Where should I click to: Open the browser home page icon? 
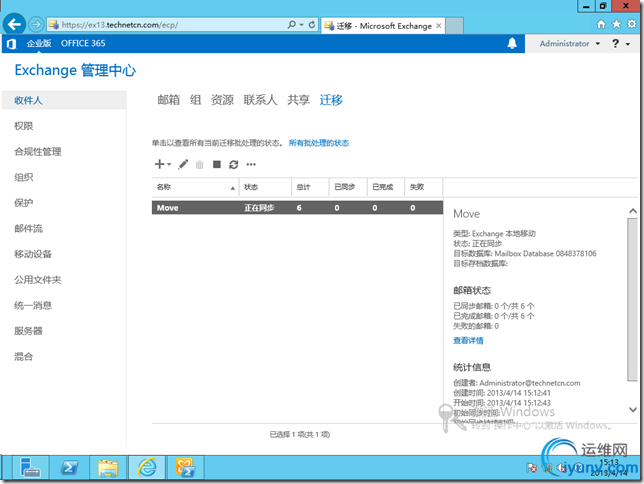pos(601,24)
